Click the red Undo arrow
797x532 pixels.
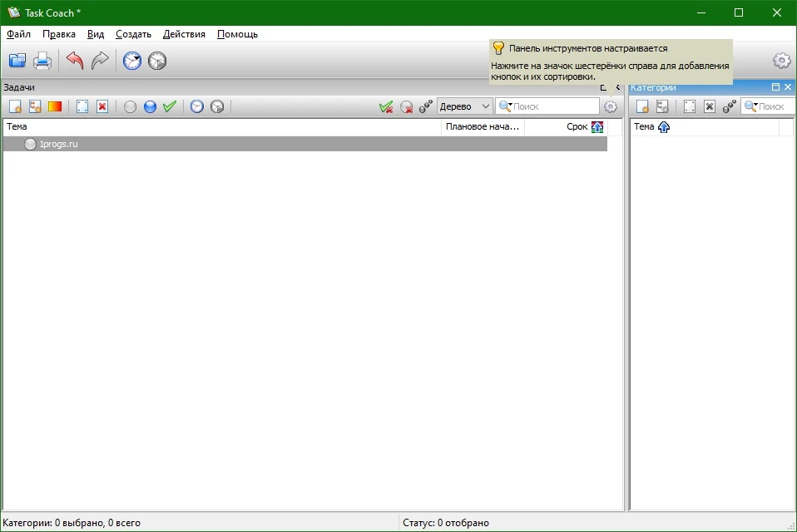click(x=75, y=61)
